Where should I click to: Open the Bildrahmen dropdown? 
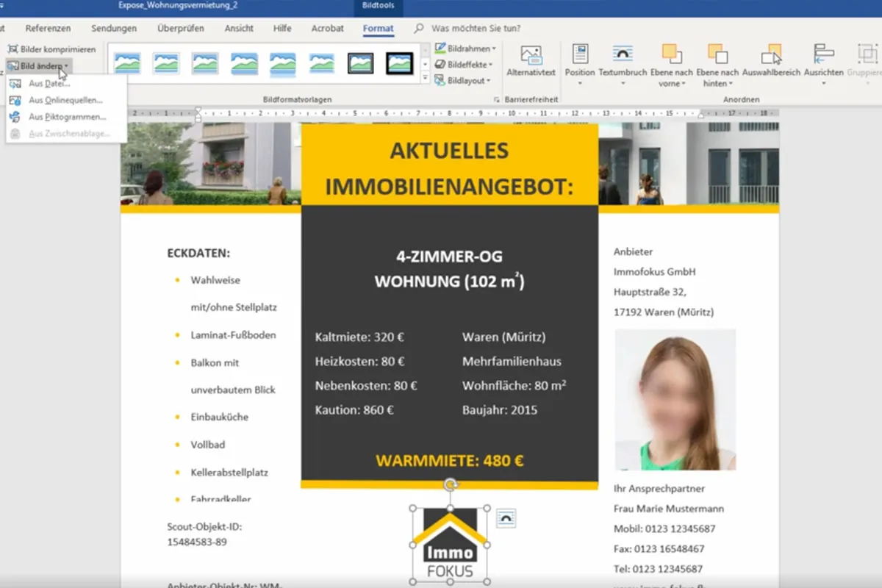(x=465, y=49)
